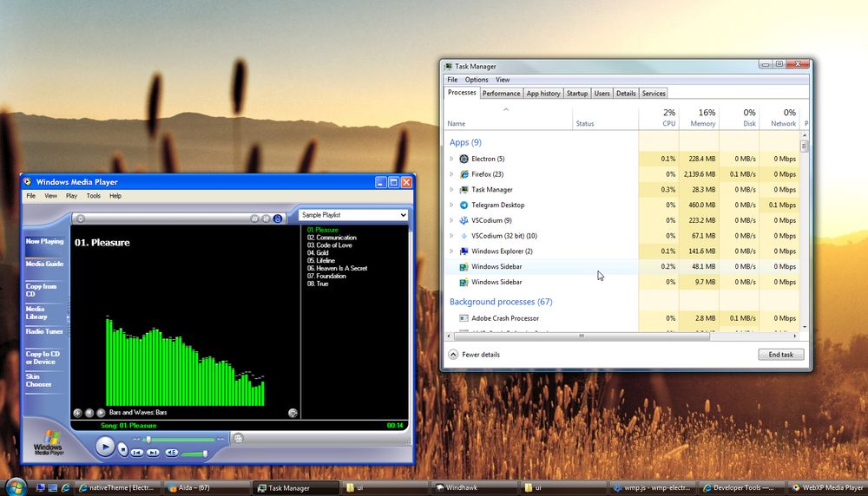Switch to Details tab in Task Manager
Image resolution: width=868 pixels, height=496 pixels.
(x=626, y=94)
